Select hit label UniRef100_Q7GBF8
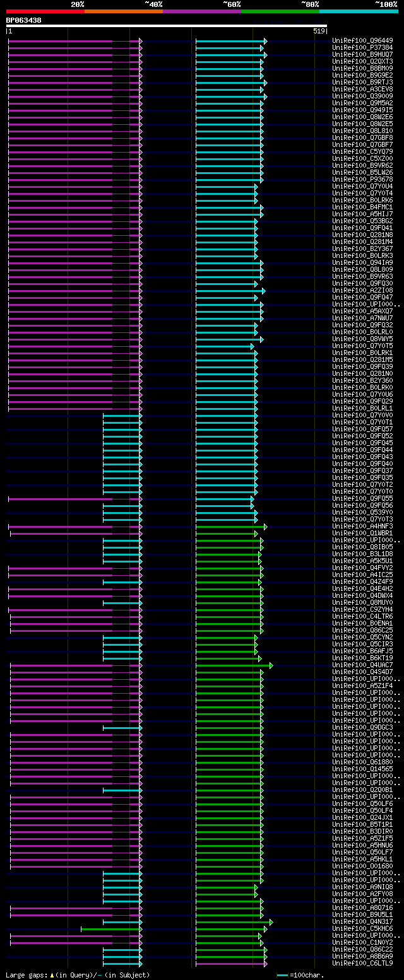The height and width of the screenshot is (980, 404). (362, 138)
